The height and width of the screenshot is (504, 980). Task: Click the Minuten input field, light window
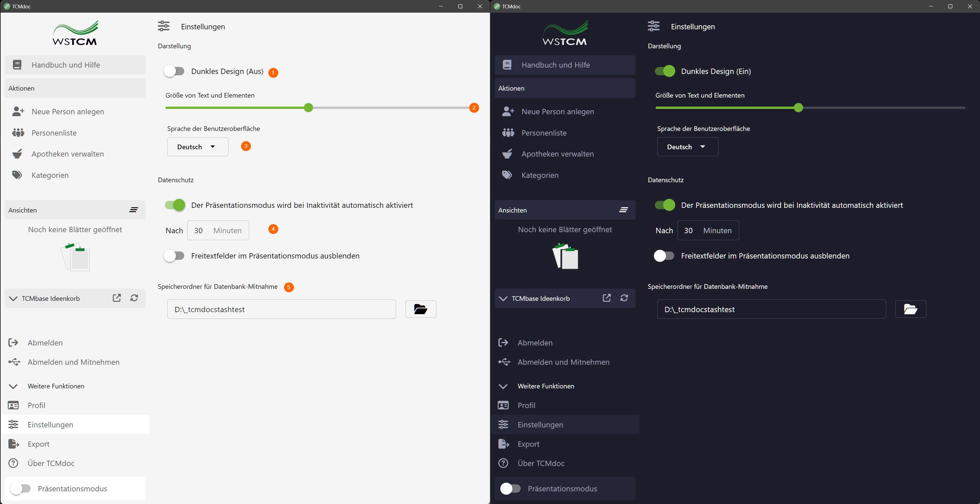218,231
